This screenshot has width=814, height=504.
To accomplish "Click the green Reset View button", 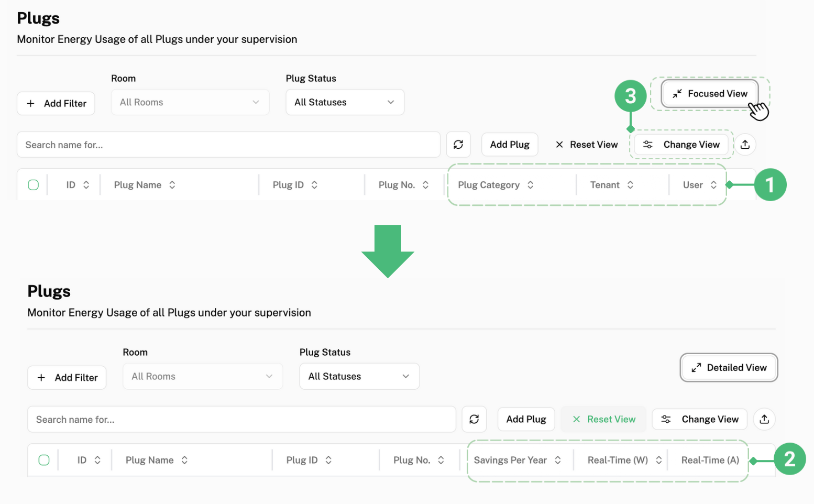I will (x=603, y=419).
